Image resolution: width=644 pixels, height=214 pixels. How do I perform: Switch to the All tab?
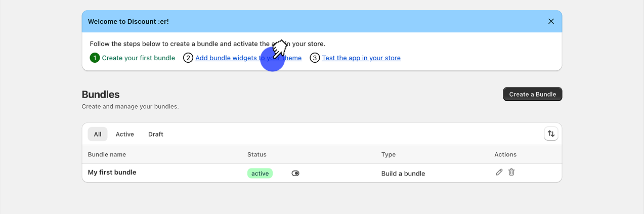tap(98, 134)
